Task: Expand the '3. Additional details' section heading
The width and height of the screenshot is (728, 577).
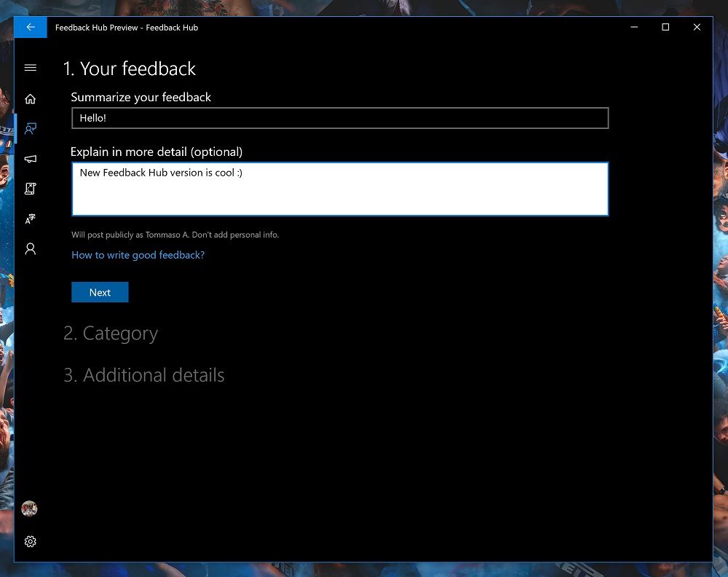Action: click(144, 375)
